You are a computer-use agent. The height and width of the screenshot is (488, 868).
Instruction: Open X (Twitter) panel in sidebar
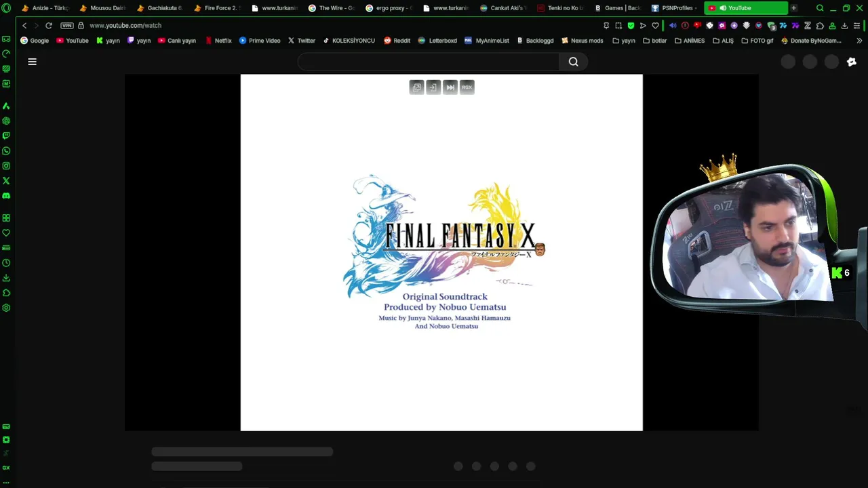point(6,180)
